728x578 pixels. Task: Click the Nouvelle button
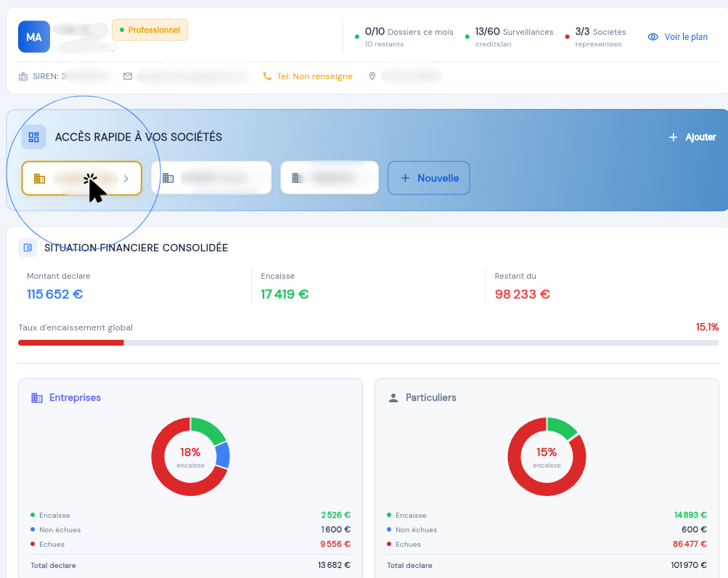pos(429,178)
